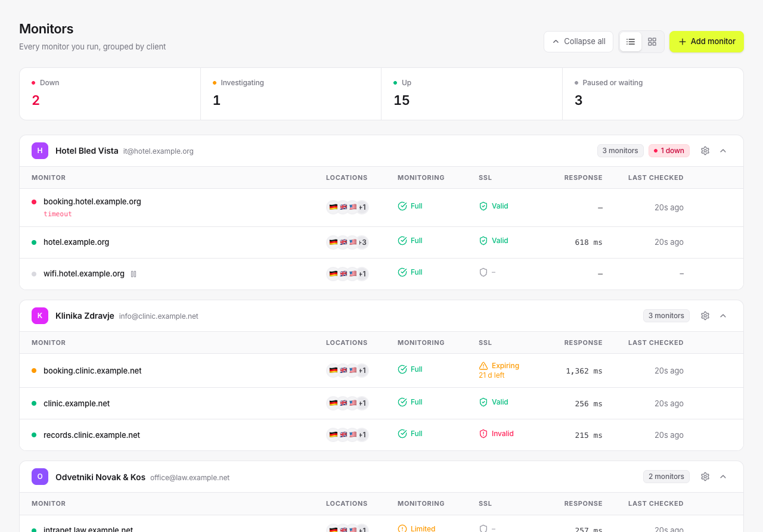763x532 pixels.
Task: Collapse the Hotel Bled Vista group
Action: pos(723,151)
